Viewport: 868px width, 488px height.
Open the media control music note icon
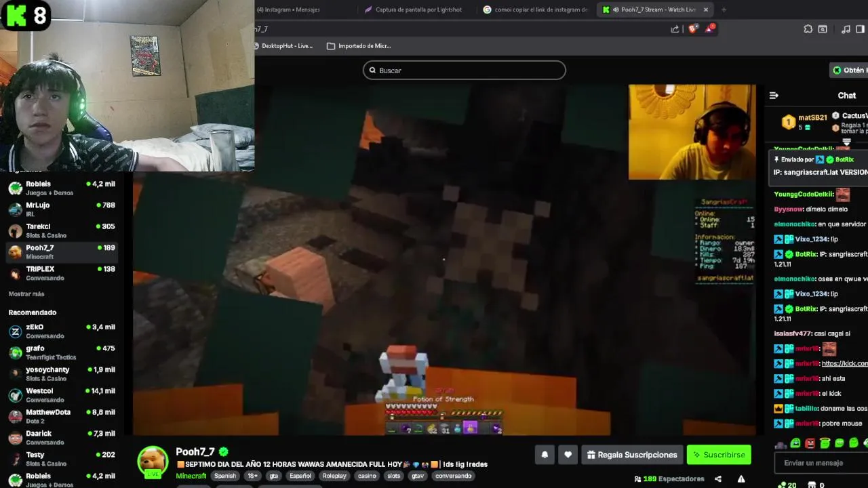click(x=846, y=29)
